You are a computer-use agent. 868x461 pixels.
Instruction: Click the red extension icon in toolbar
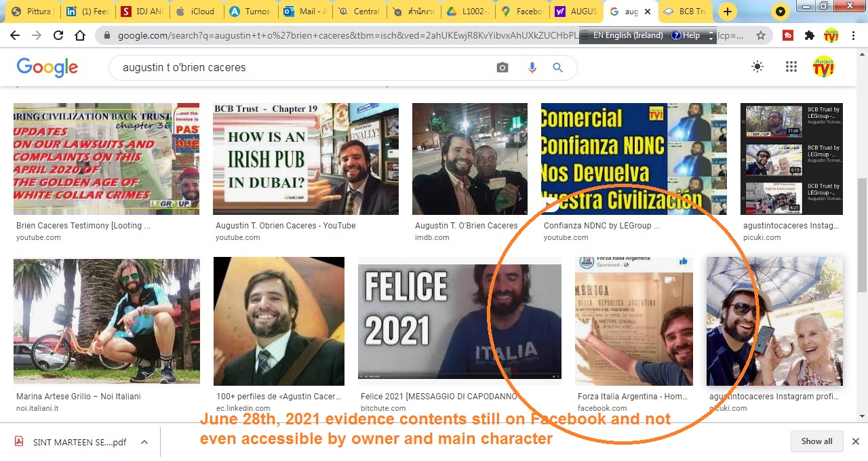coord(788,35)
